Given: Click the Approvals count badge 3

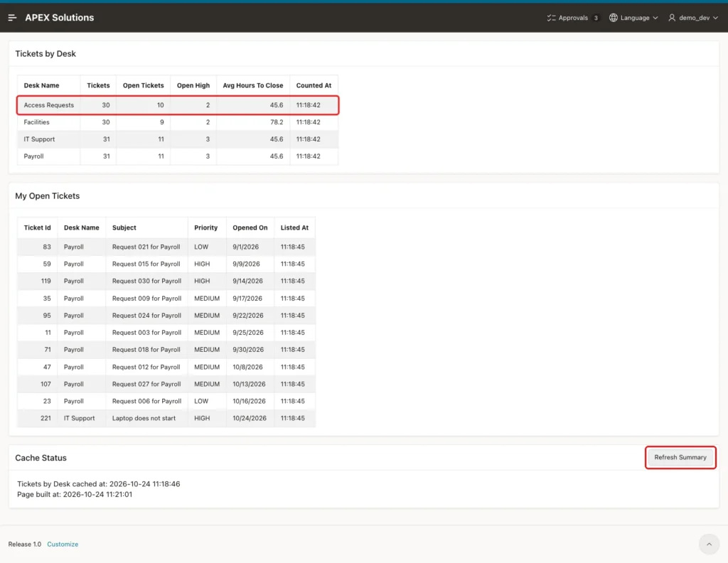Looking at the screenshot, I should click(x=596, y=18).
